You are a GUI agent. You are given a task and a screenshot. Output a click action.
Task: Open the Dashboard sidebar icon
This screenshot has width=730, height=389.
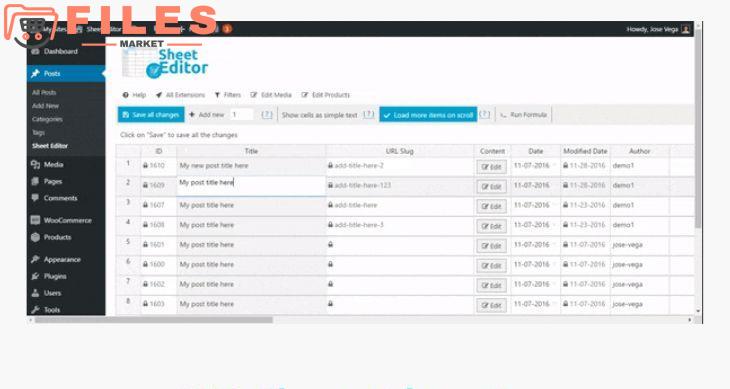coord(35,52)
